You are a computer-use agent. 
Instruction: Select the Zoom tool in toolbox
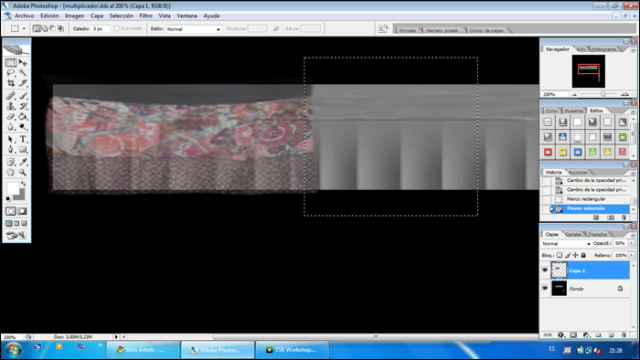point(23,172)
